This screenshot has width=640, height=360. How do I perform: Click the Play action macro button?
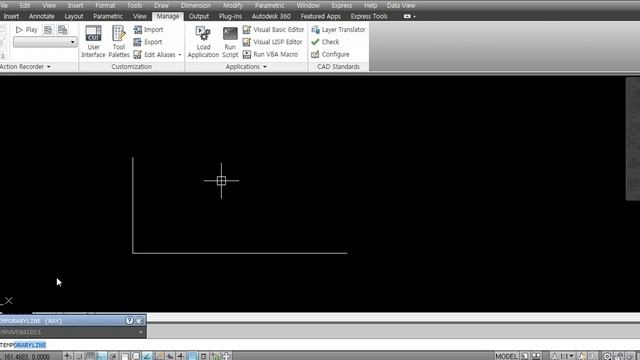(x=26, y=30)
